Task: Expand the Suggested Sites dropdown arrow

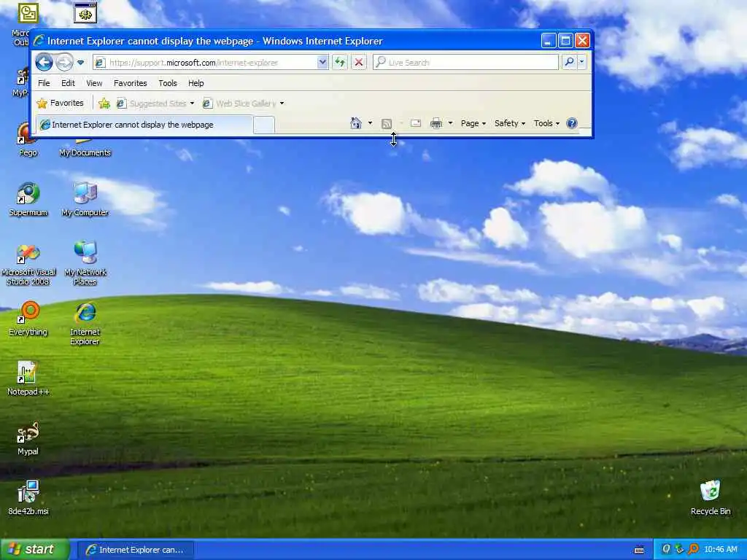Action: (x=192, y=104)
